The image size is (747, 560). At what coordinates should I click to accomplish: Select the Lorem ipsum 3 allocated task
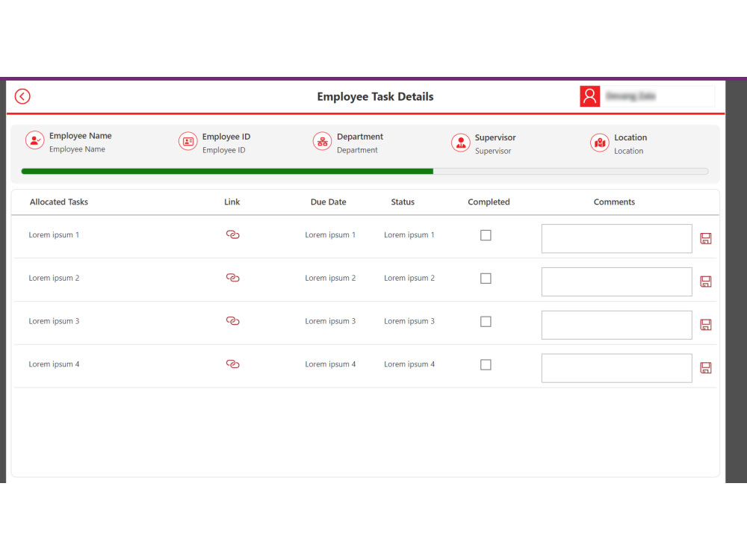point(54,321)
